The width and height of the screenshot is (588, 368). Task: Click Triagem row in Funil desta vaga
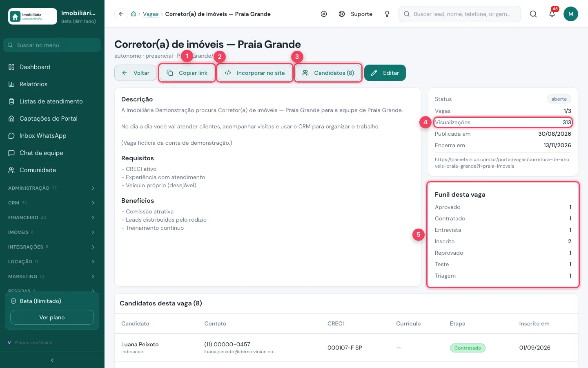[503, 276]
